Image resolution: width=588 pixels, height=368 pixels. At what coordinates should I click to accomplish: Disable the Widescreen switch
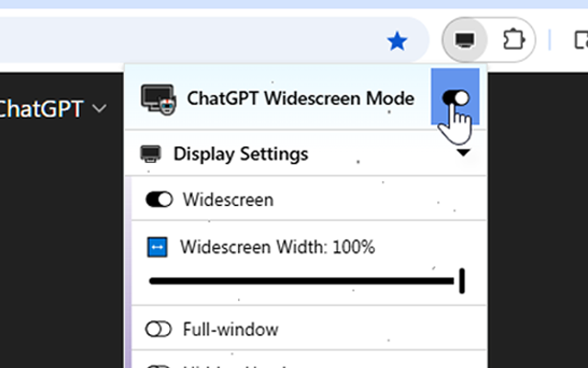point(159,199)
